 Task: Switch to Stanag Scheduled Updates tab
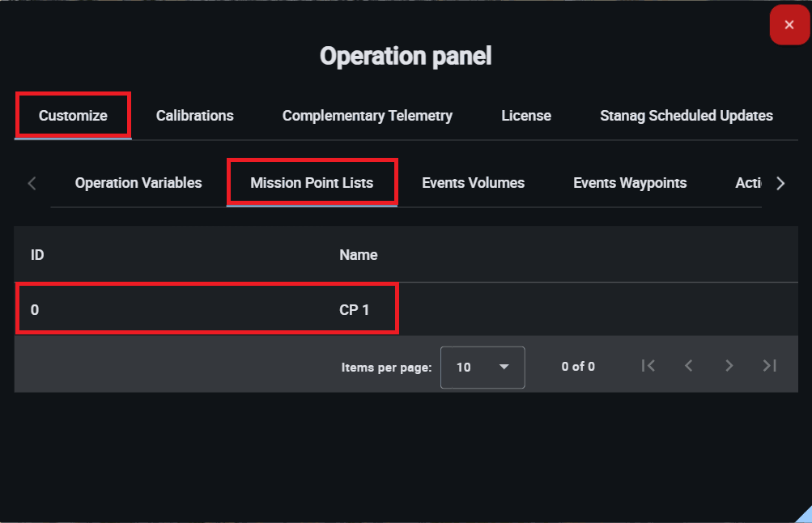pos(686,116)
